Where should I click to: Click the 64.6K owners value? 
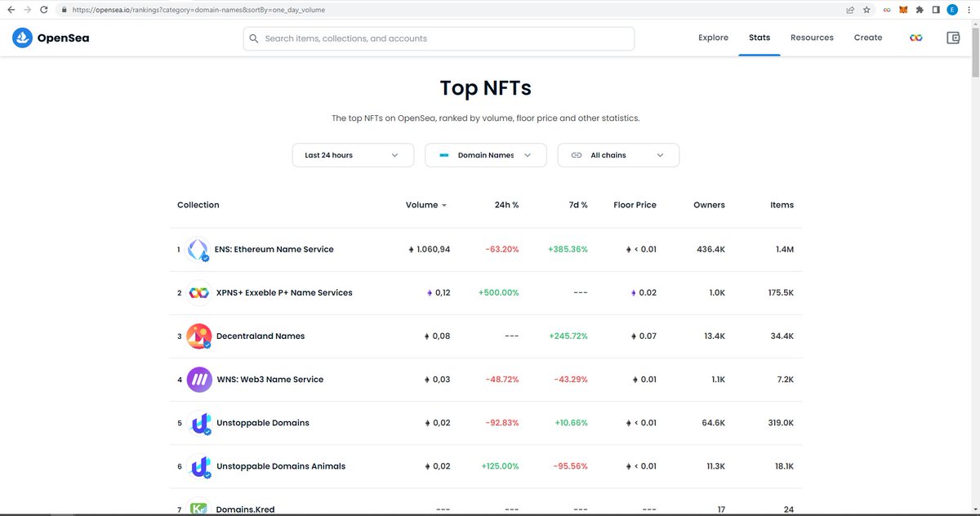coord(713,423)
